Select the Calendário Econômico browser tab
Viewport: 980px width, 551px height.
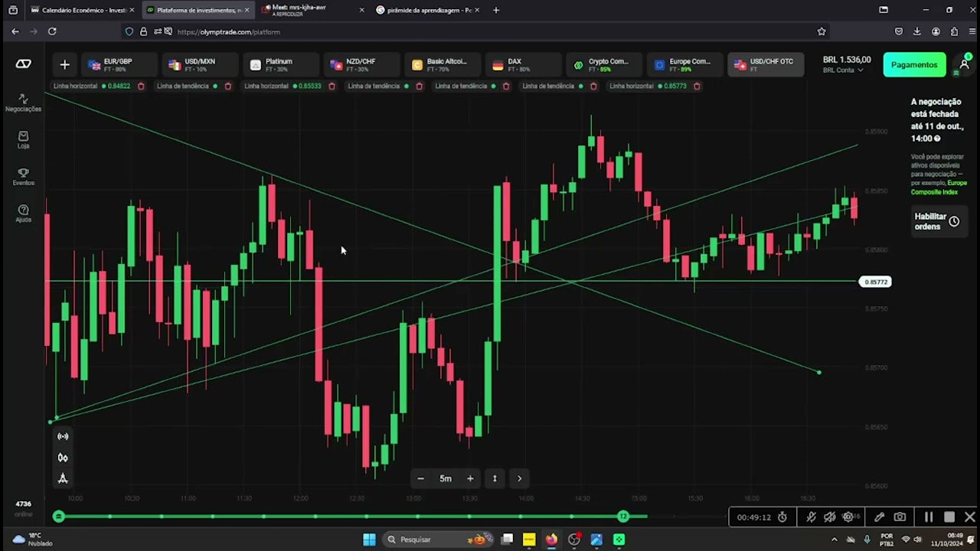(x=83, y=10)
